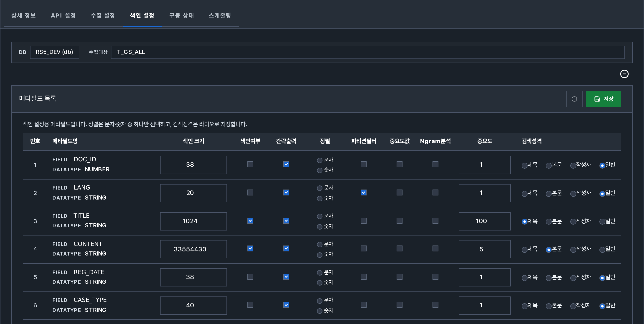The image size is (644, 324).
Task: Collapse section with circled minus icon
Action: 624,74
